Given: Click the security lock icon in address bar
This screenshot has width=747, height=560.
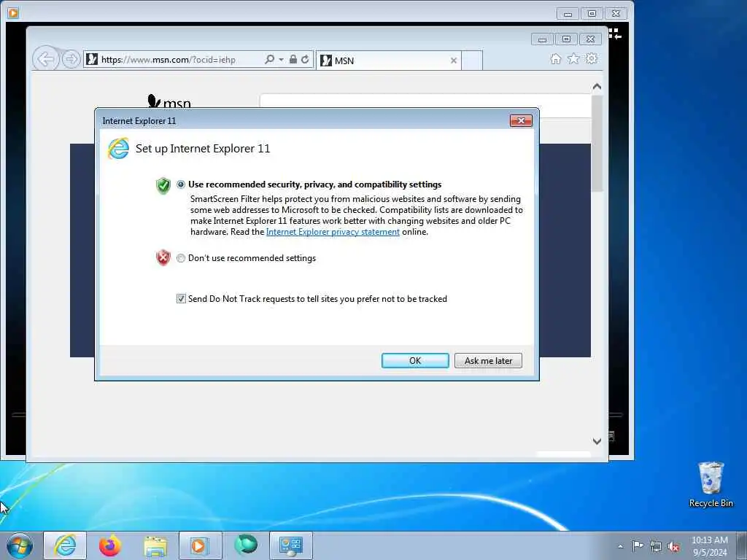Looking at the screenshot, I should (293, 60).
